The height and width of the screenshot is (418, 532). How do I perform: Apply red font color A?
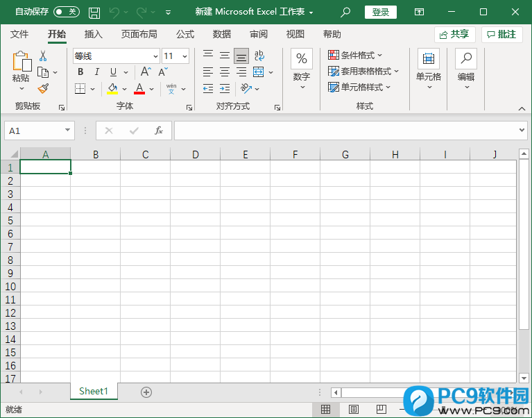coord(139,89)
